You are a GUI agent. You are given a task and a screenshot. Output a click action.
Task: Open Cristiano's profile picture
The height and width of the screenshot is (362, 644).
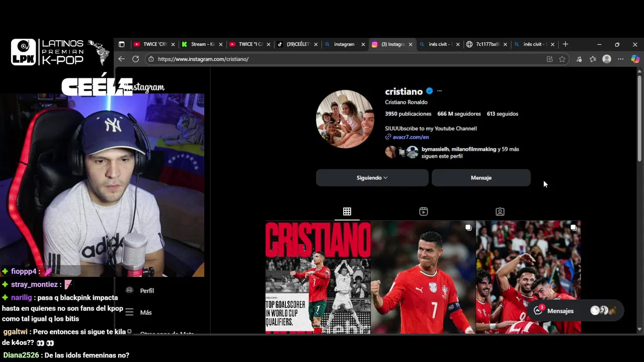[345, 119]
